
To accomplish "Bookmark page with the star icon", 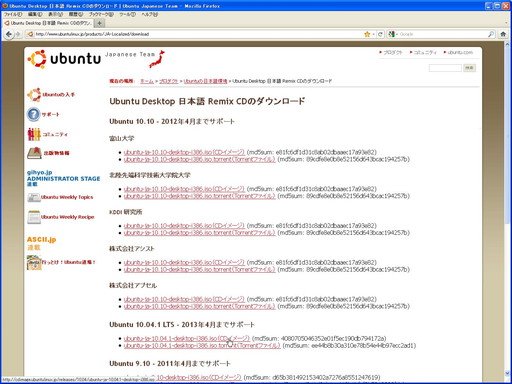I will coord(367,34).
